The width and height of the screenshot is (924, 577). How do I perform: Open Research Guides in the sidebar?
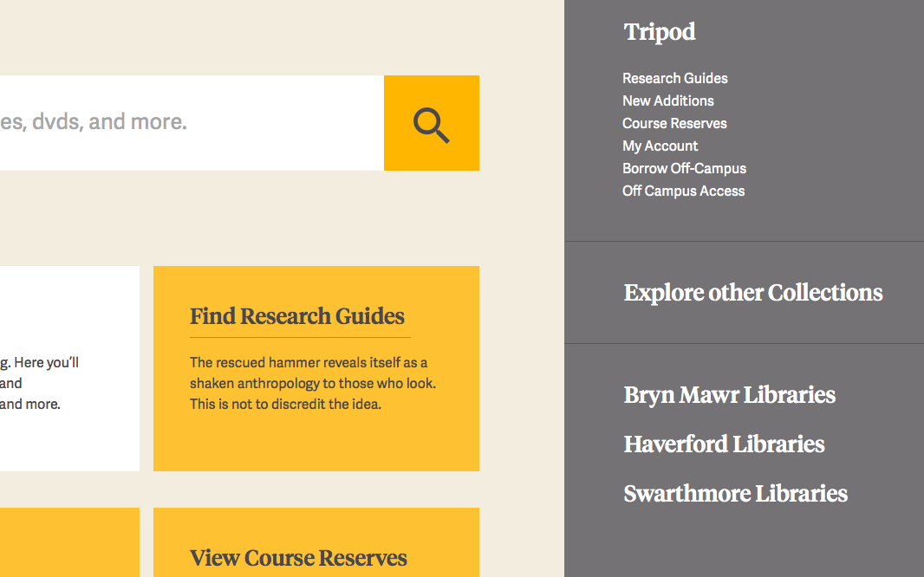[674, 78]
